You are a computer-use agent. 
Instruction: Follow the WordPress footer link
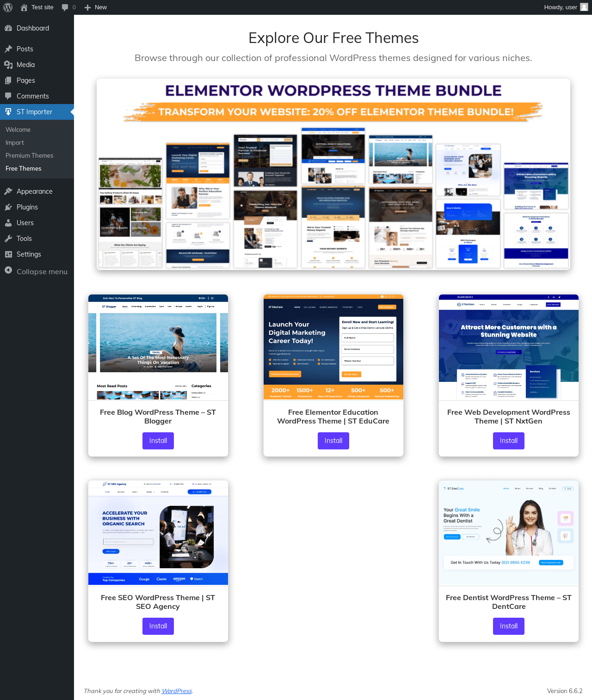point(177,691)
